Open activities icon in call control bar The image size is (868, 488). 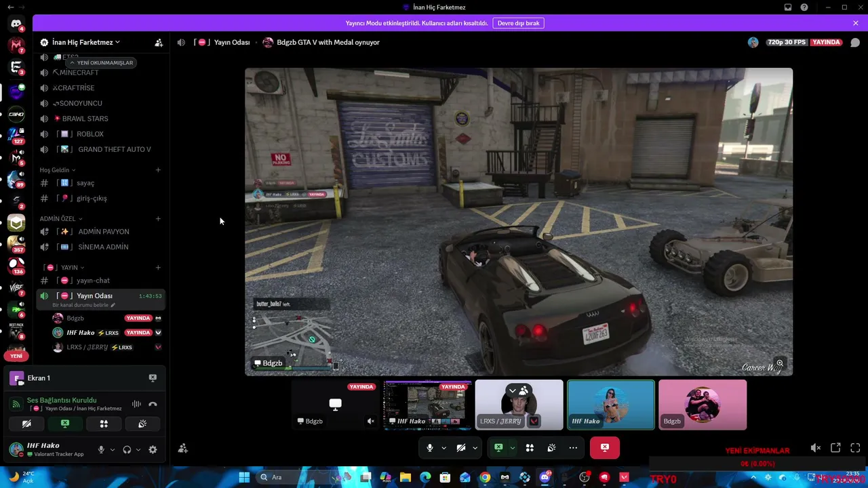click(530, 447)
